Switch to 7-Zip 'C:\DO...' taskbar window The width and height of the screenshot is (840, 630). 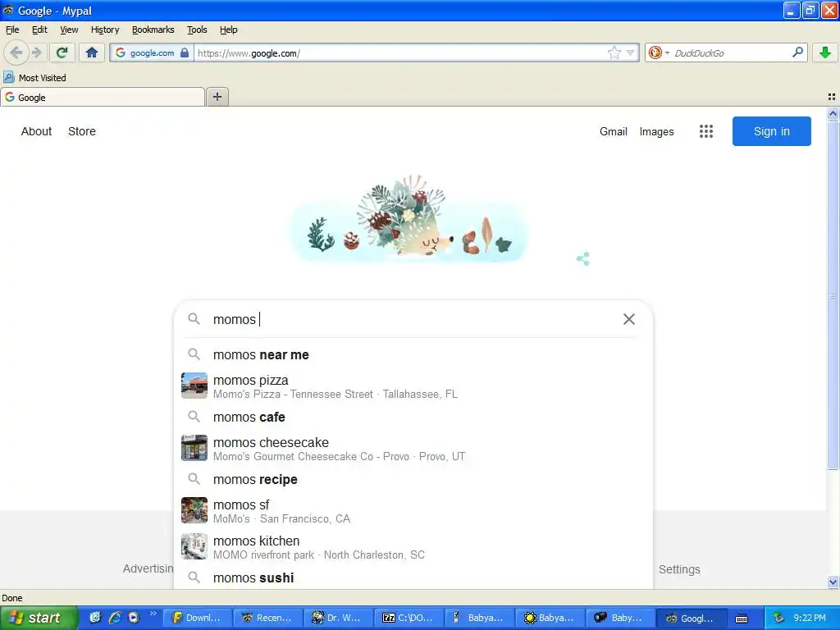[409, 618]
